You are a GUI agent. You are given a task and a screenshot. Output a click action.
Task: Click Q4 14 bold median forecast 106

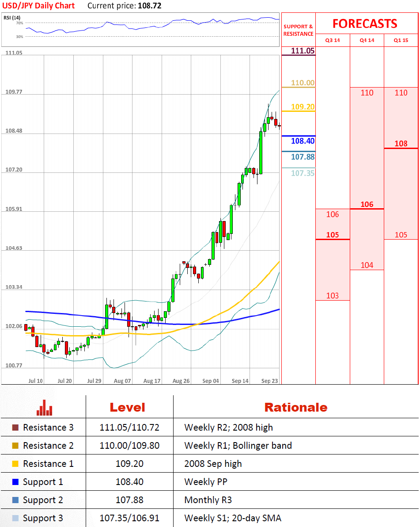pos(367,204)
